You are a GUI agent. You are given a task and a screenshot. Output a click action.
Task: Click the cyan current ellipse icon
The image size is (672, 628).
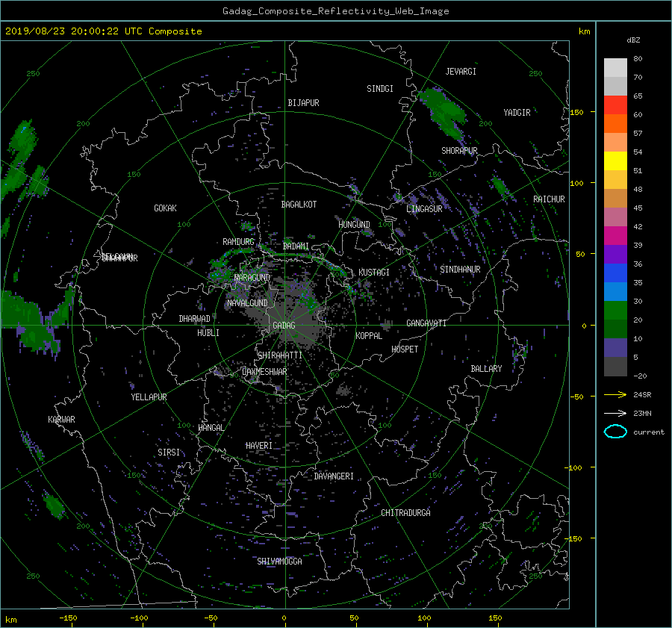click(x=615, y=432)
